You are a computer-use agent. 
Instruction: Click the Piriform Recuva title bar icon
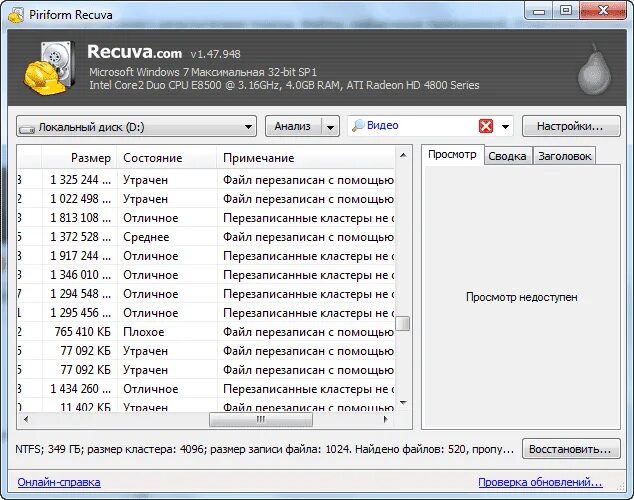click(x=16, y=15)
